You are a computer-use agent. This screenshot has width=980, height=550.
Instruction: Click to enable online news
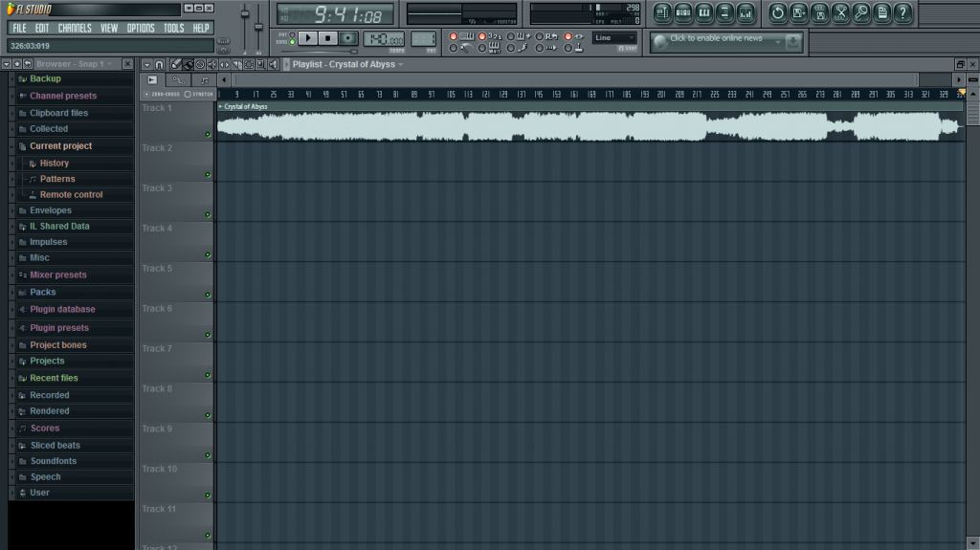click(x=716, y=38)
